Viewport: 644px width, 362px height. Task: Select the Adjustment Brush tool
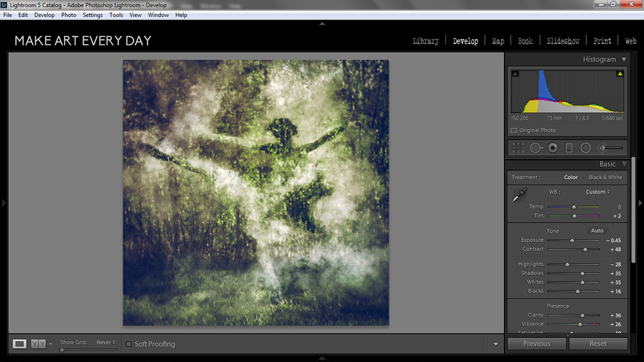coord(611,148)
